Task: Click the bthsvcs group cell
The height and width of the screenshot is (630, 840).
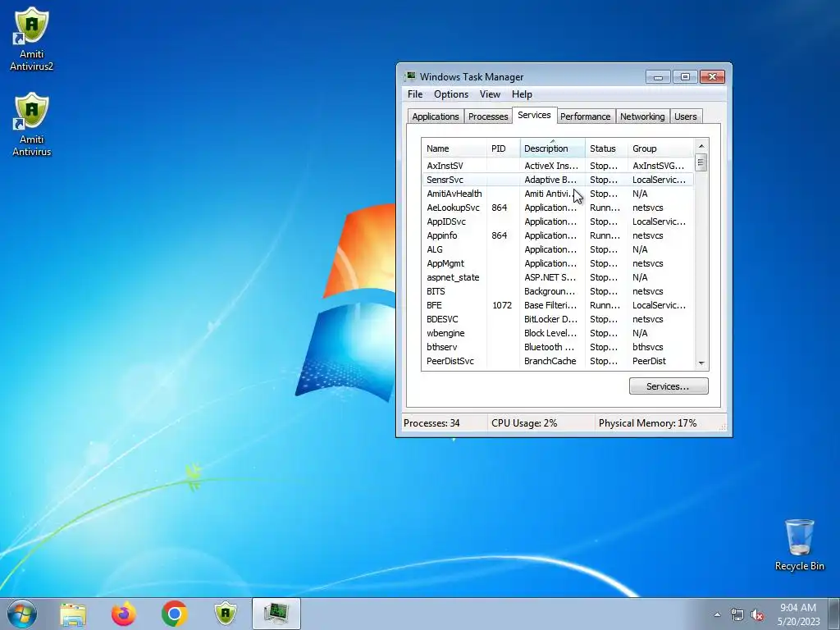Action: [x=648, y=347]
